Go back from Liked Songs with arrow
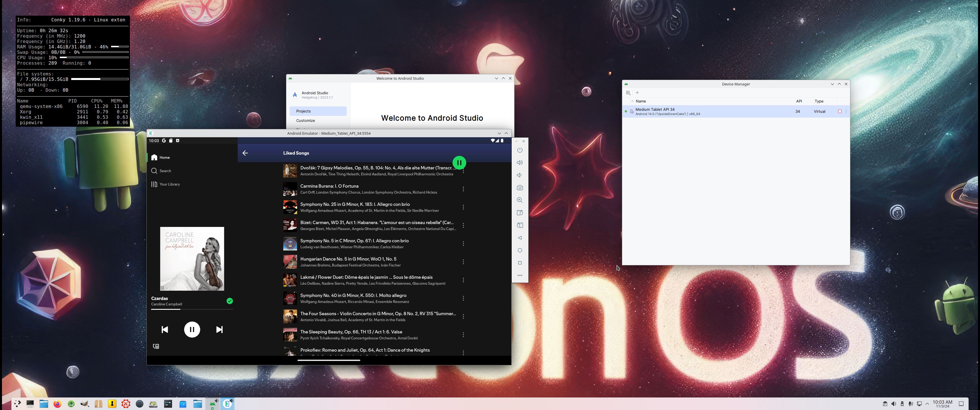This screenshot has height=410, width=980. [x=245, y=153]
